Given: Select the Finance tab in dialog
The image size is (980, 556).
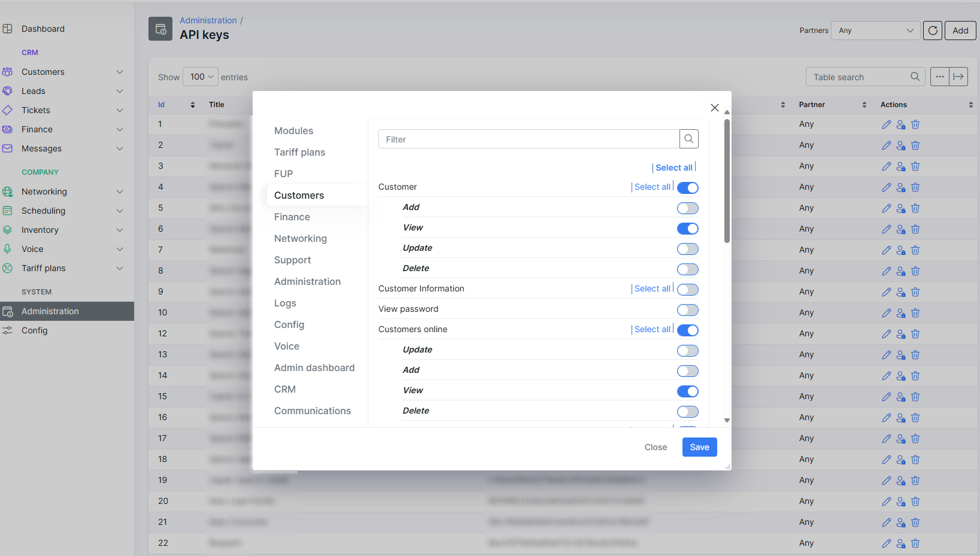Looking at the screenshot, I should [x=292, y=217].
